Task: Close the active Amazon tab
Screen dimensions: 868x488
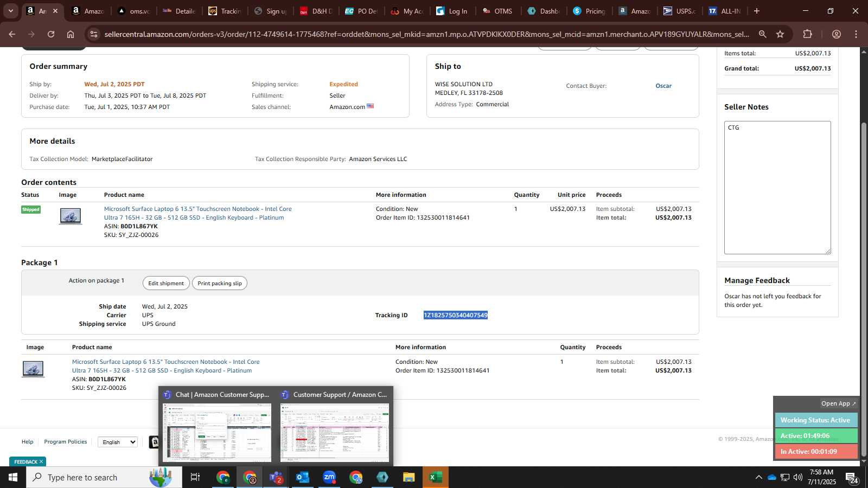Action: pyautogui.click(x=55, y=11)
